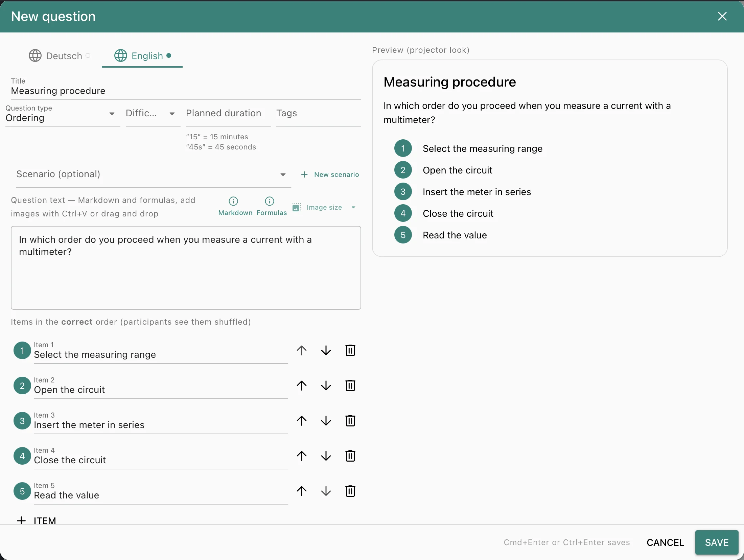Save the question with SAVE
Image resolution: width=744 pixels, height=560 pixels.
(x=717, y=542)
